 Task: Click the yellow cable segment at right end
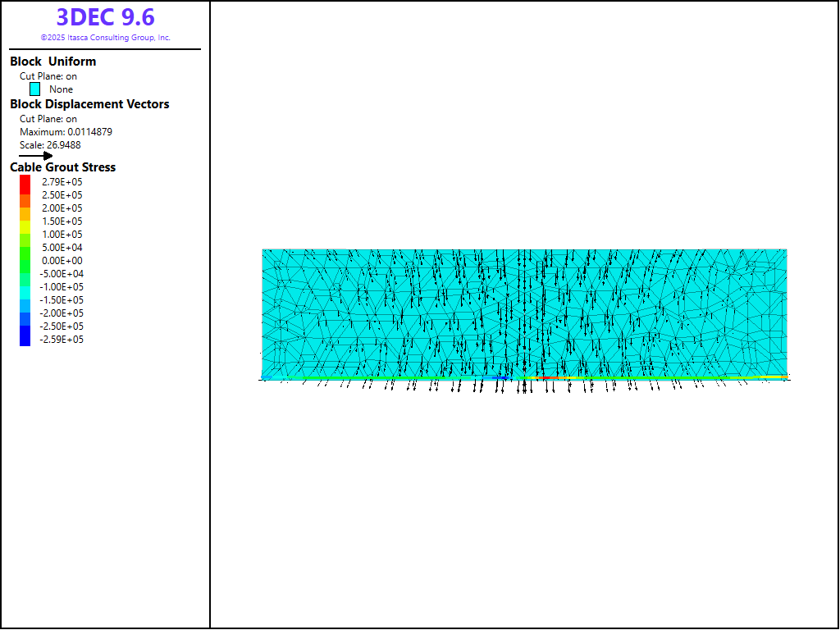click(773, 377)
